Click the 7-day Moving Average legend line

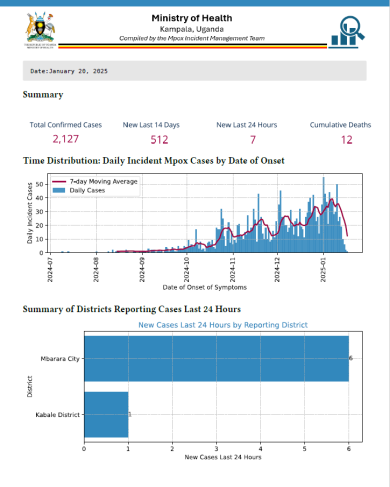click(x=59, y=182)
